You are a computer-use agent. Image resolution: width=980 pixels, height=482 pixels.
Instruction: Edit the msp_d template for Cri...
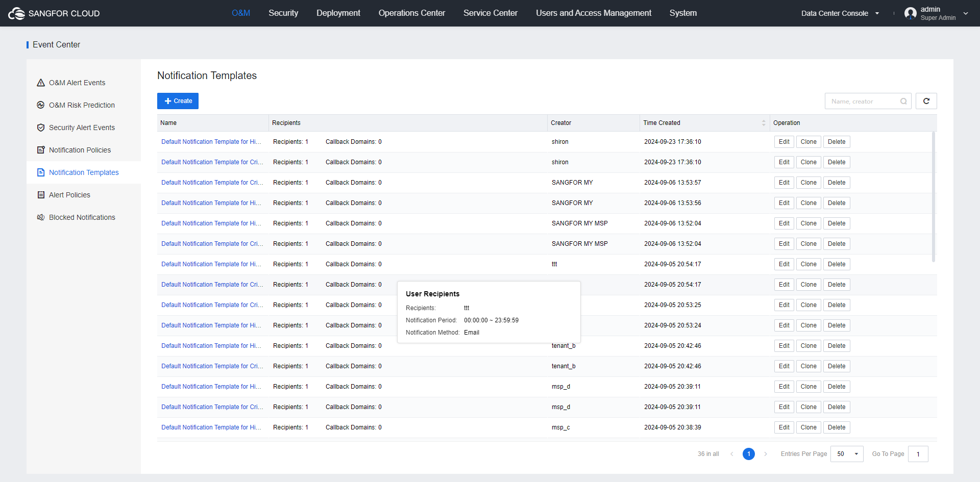[784, 407]
